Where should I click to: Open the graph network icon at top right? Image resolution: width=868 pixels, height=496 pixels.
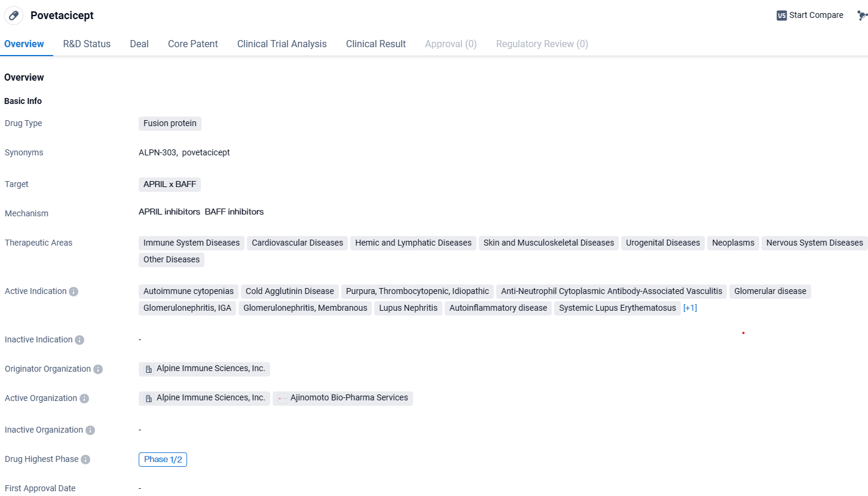click(x=861, y=16)
